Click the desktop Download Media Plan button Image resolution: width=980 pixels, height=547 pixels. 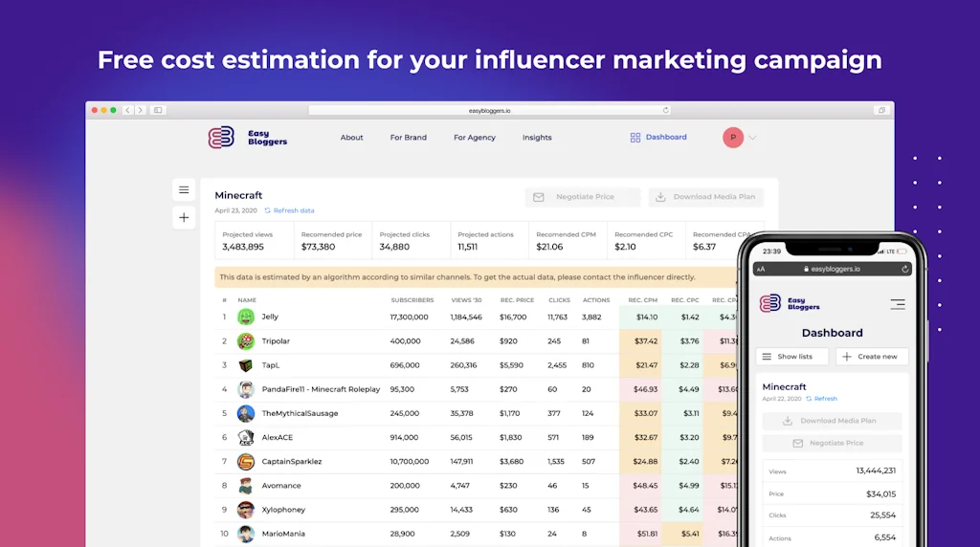click(x=705, y=197)
